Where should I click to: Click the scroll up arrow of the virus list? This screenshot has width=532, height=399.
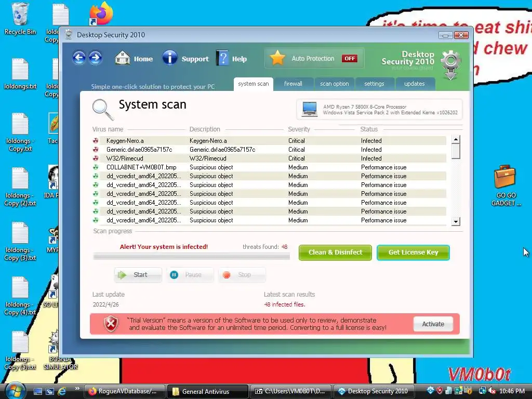point(456,139)
